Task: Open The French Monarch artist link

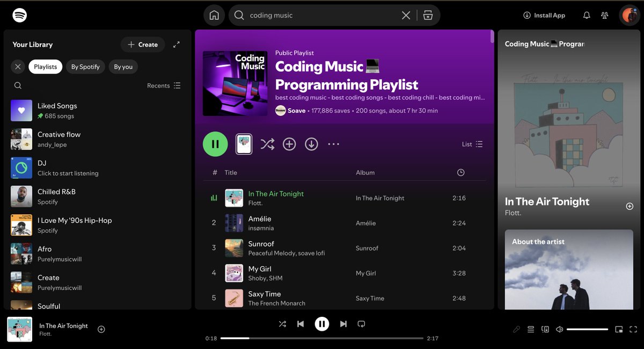Action: pyautogui.click(x=276, y=303)
